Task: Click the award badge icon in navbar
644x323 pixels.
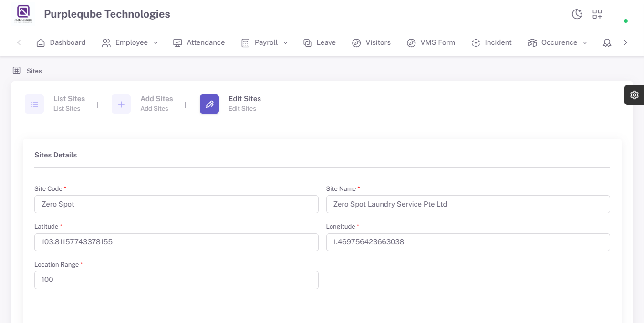Action: [607, 43]
